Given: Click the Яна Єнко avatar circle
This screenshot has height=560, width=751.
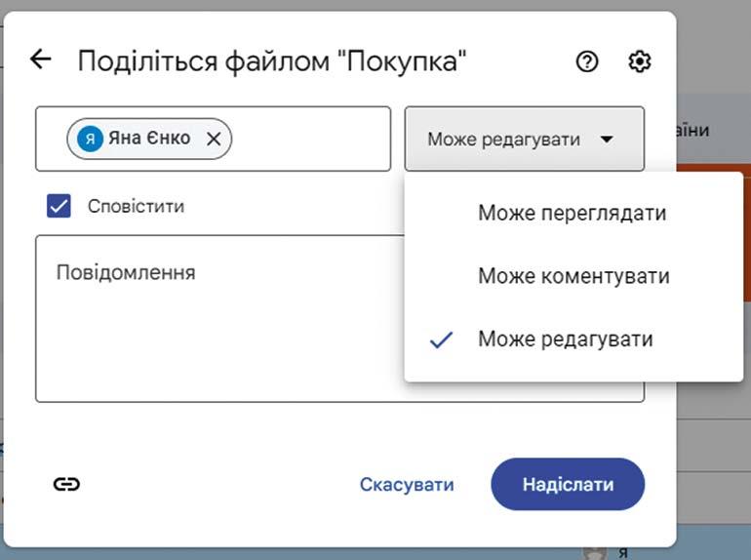Looking at the screenshot, I should (x=90, y=139).
